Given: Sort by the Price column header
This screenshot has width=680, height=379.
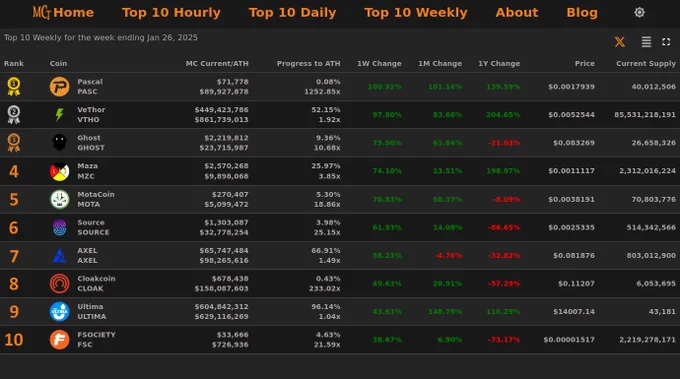Looking at the screenshot, I should coord(585,63).
